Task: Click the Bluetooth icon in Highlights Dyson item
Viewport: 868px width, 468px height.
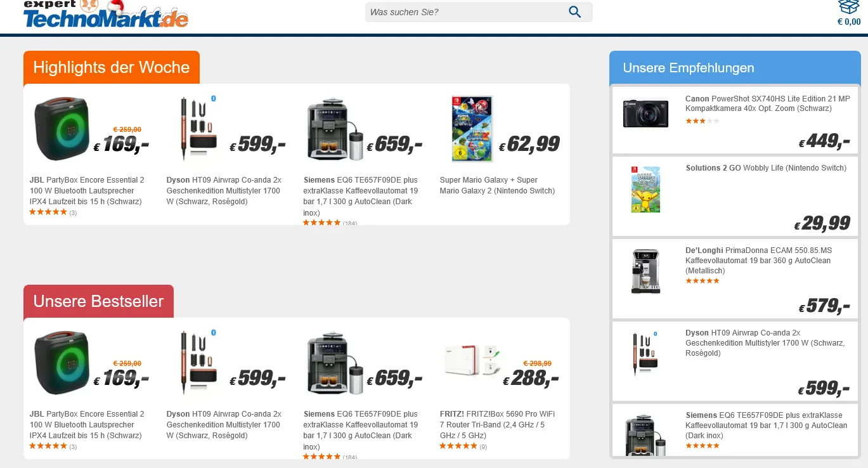Action: click(x=214, y=98)
